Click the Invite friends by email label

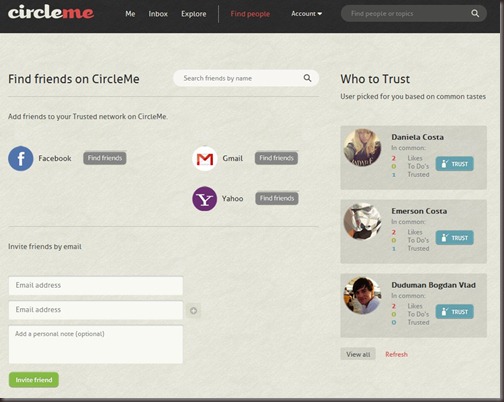pyautogui.click(x=45, y=246)
